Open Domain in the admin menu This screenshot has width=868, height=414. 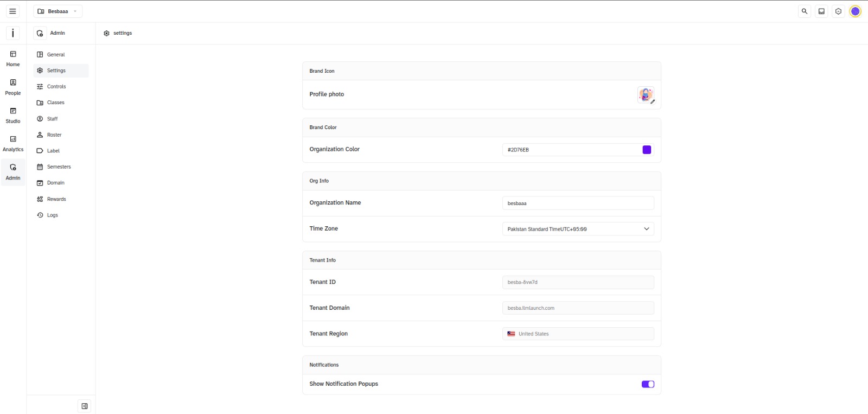point(61,183)
